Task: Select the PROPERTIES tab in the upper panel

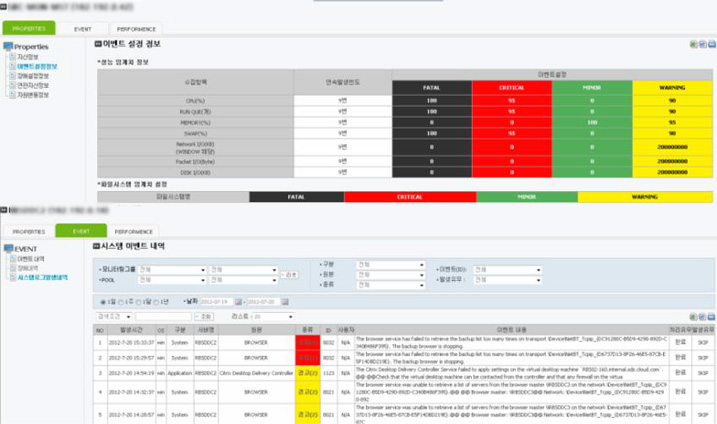Action: coord(29,28)
